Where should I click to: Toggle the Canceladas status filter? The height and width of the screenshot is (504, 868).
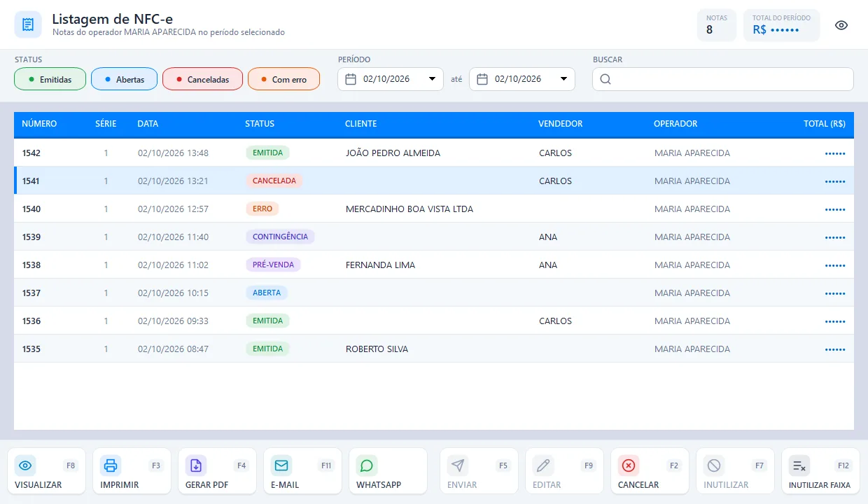pos(202,79)
